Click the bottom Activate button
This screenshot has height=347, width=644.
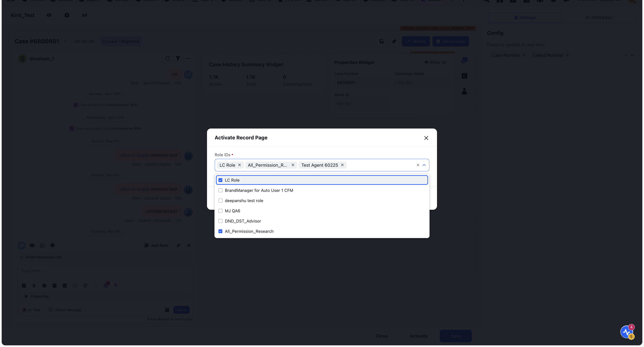pos(418,336)
